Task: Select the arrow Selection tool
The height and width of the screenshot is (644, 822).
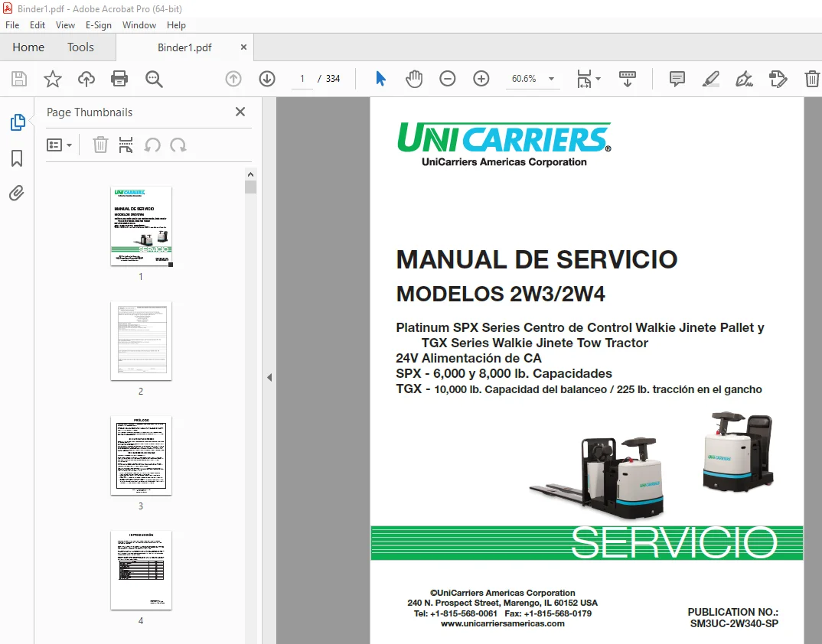Action: [x=380, y=79]
